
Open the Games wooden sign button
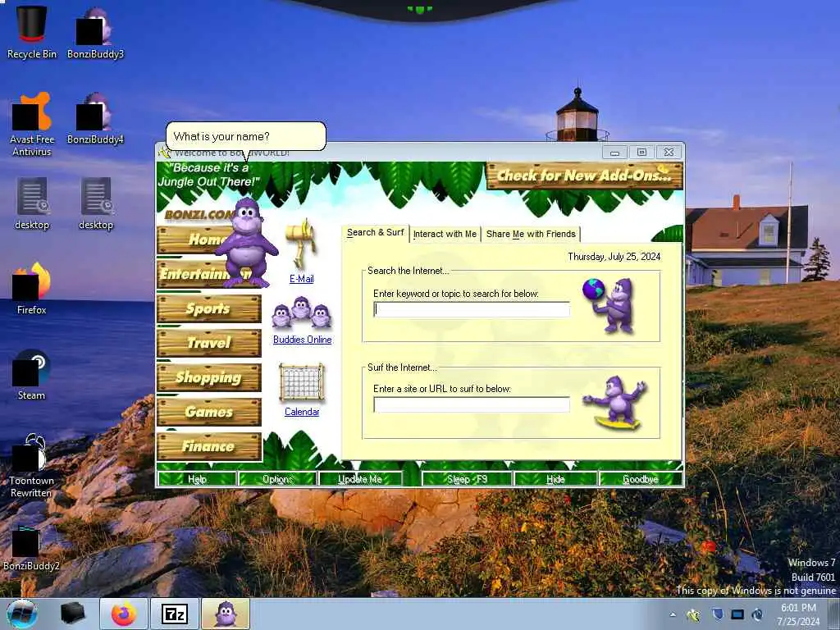209,412
